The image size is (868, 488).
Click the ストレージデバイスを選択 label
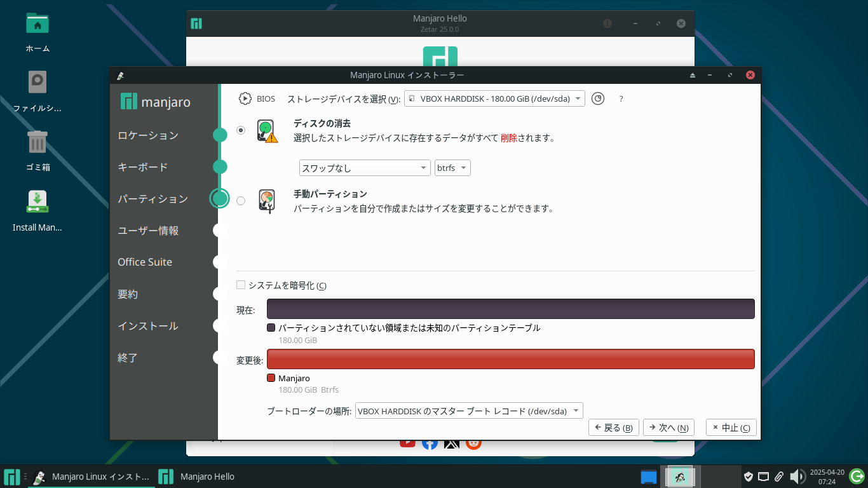[344, 99]
